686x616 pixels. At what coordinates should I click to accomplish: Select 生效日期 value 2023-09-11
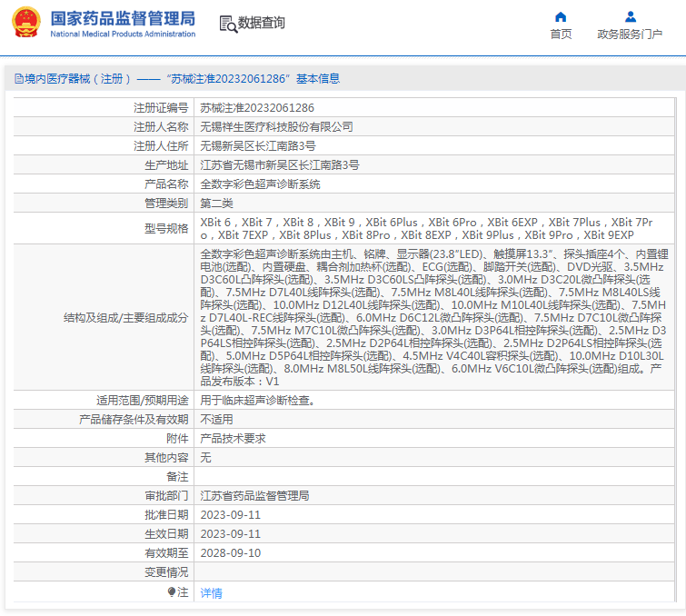(x=230, y=533)
